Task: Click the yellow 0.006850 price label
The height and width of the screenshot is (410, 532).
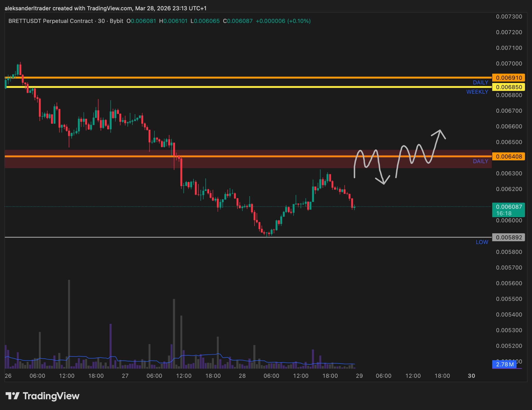Action: [508, 87]
